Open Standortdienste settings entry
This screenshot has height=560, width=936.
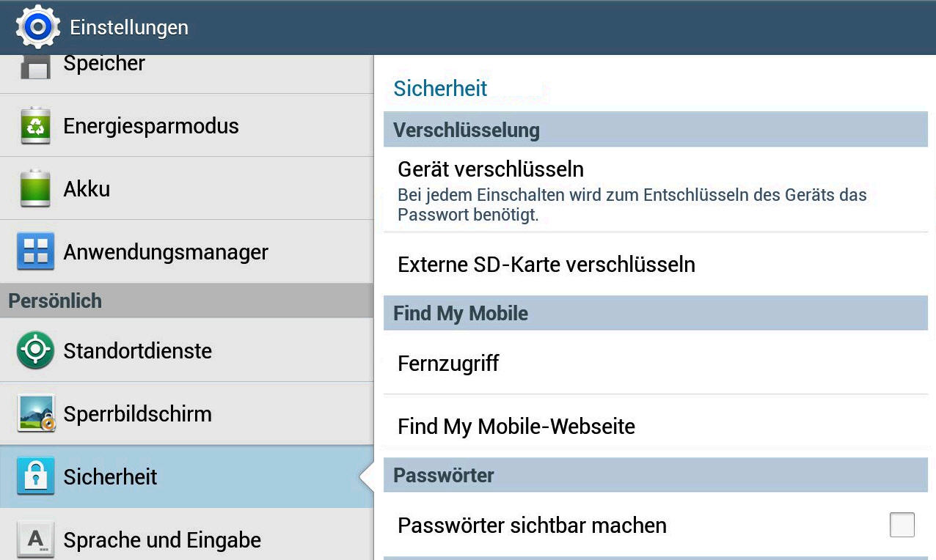click(x=137, y=351)
